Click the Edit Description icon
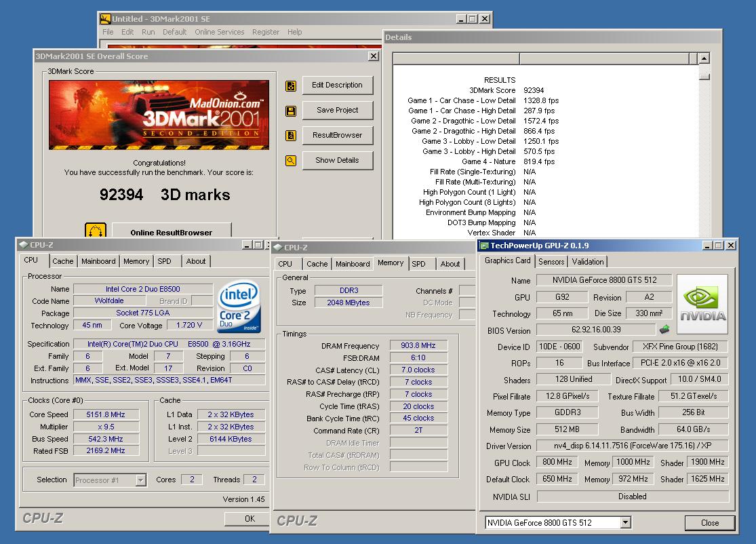Screen dimensions: 756x544 coord(291,86)
